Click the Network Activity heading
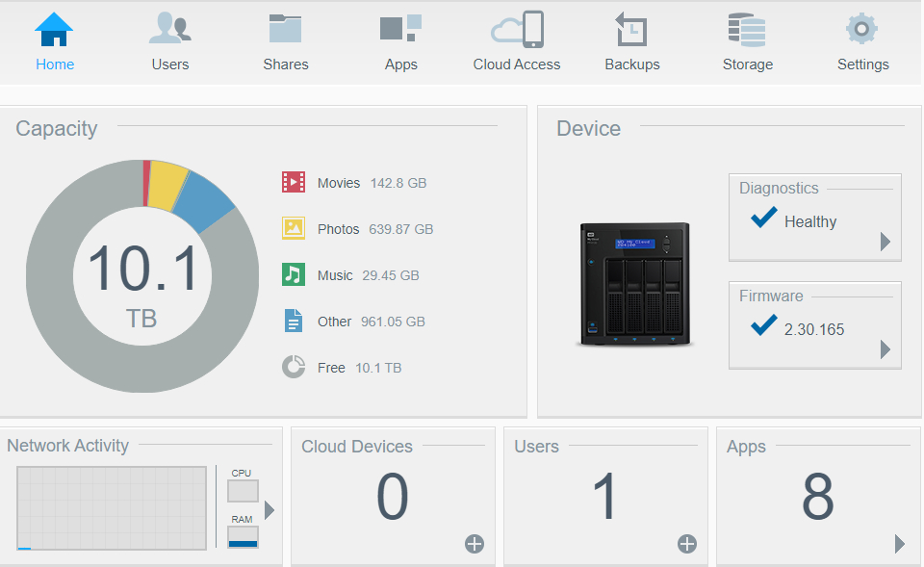The width and height of the screenshot is (924, 567). (x=67, y=446)
